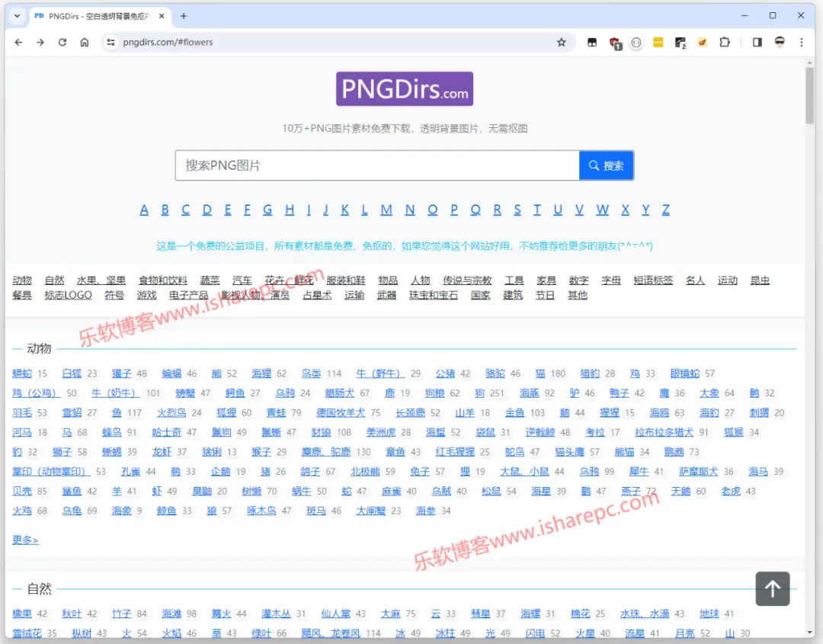This screenshot has height=644, width=823.
Task: Jump to letter G index
Action: pyautogui.click(x=267, y=210)
